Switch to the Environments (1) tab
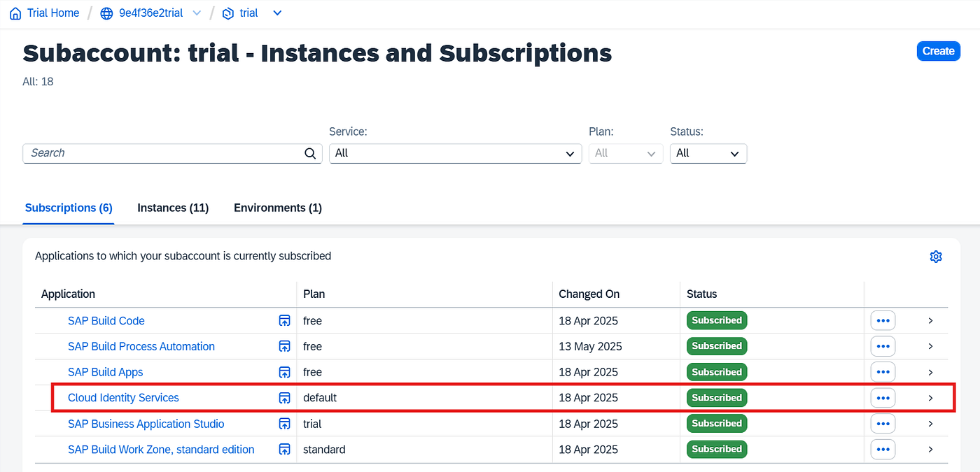 click(278, 208)
